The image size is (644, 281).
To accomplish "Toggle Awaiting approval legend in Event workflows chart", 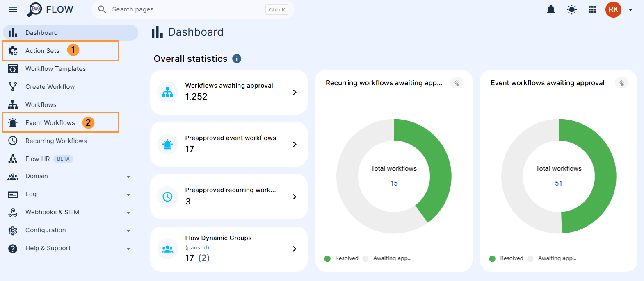I will [552, 258].
